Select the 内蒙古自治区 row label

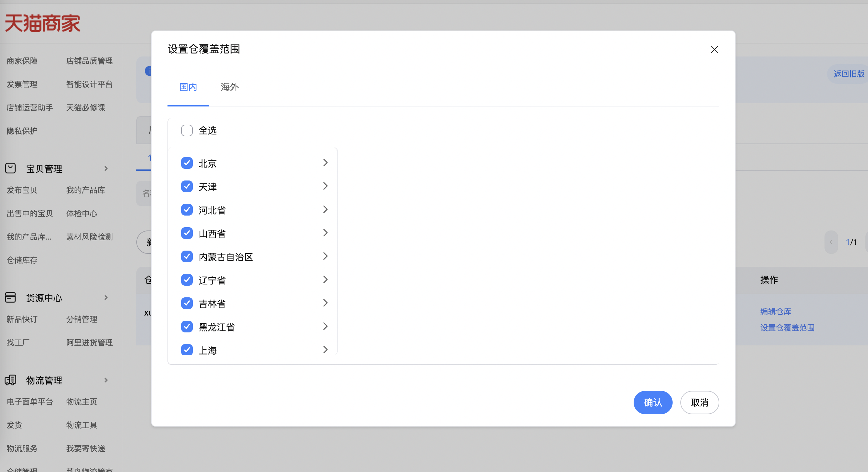click(x=225, y=257)
